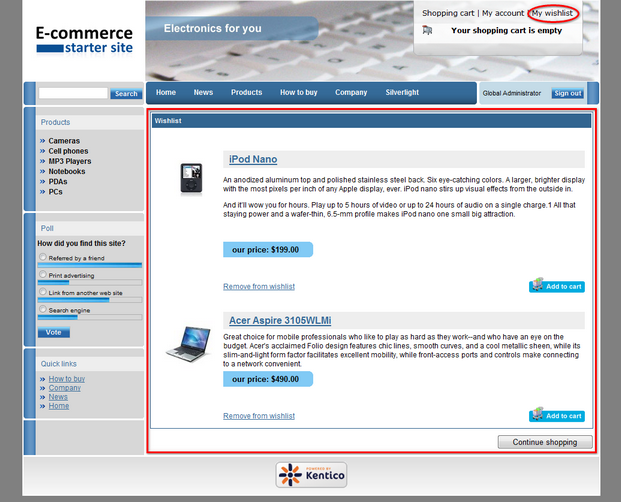Click the 'Electronics for you' banner text
This screenshot has width=621, height=502.
click(x=213, y=29)
